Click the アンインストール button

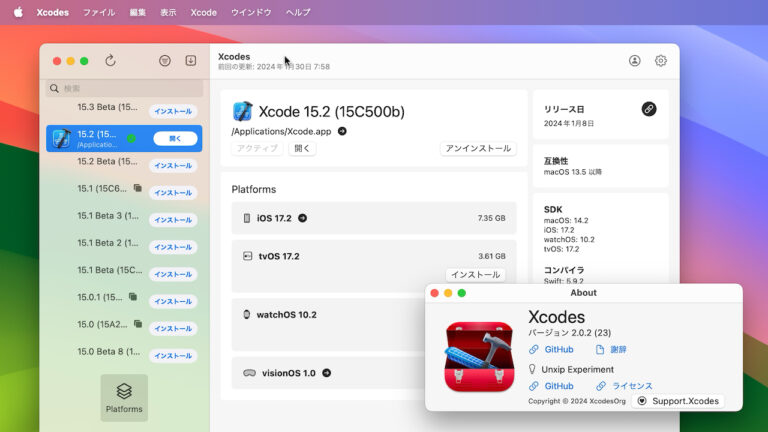point(478,148)
